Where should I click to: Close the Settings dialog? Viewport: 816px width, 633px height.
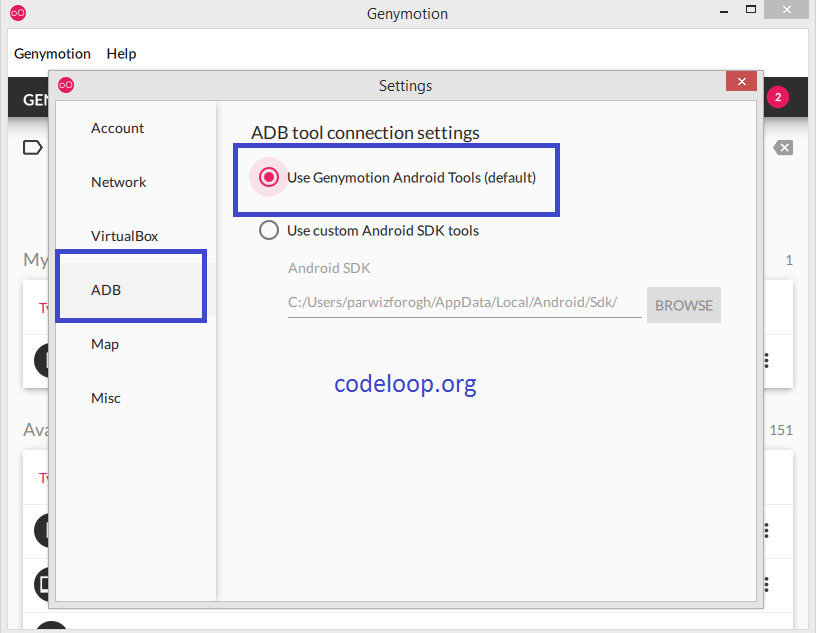742,81
